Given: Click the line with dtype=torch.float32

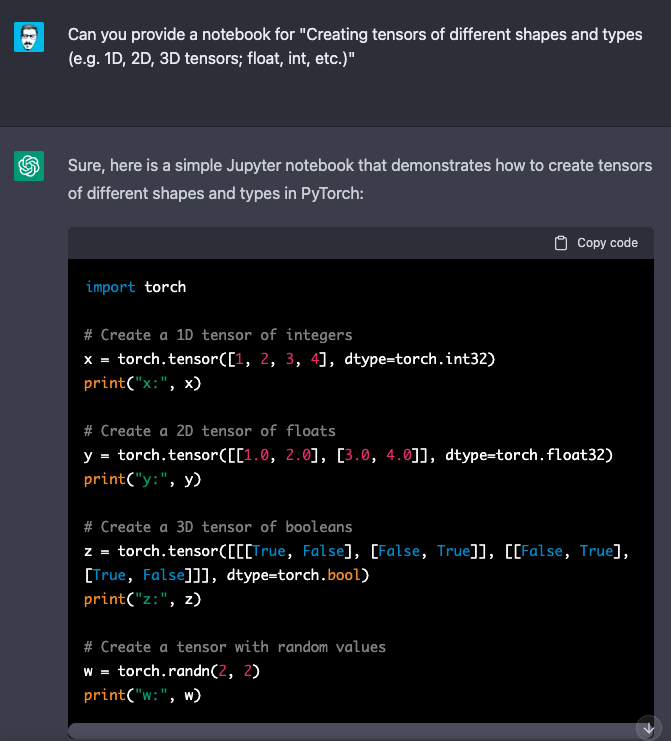Looking at the screenshot, I should point(348,455).
